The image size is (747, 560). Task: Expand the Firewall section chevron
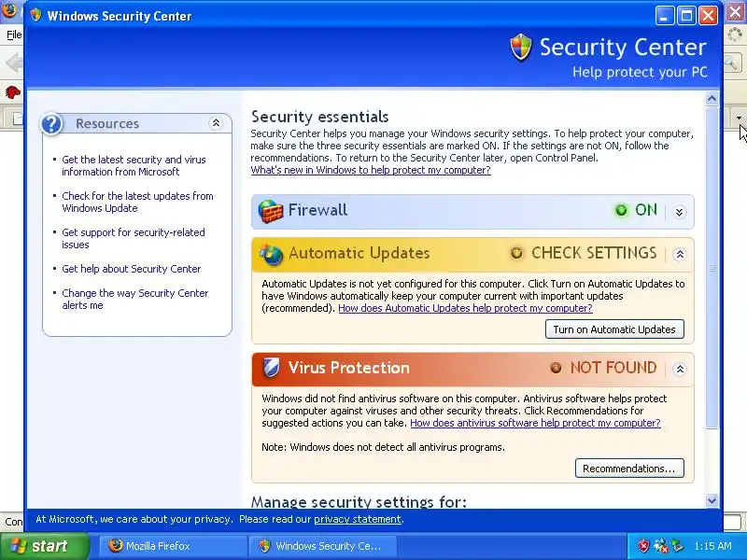coord(680,212)
